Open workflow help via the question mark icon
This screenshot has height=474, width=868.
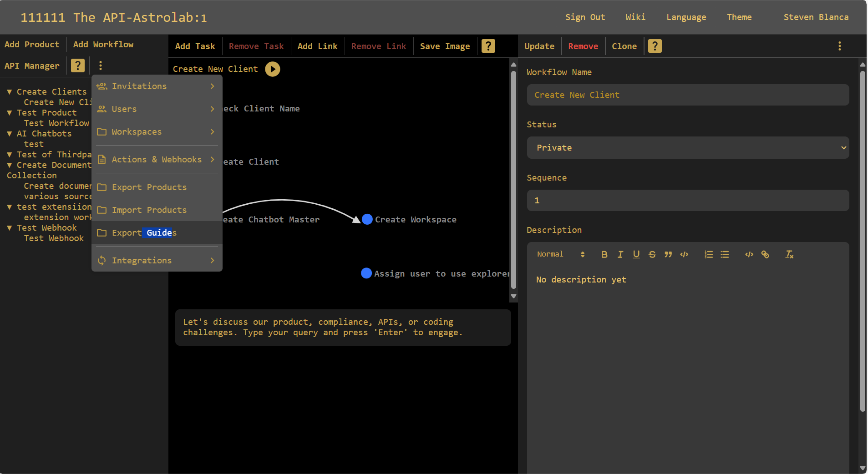pyautogui.click(x=655, y=45)
